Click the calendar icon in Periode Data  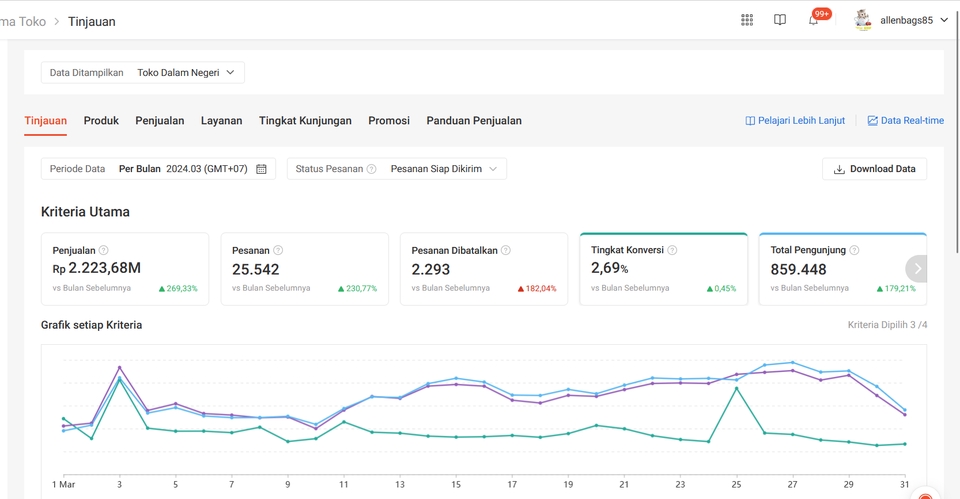pyautogui.click(x=261, y=169)
